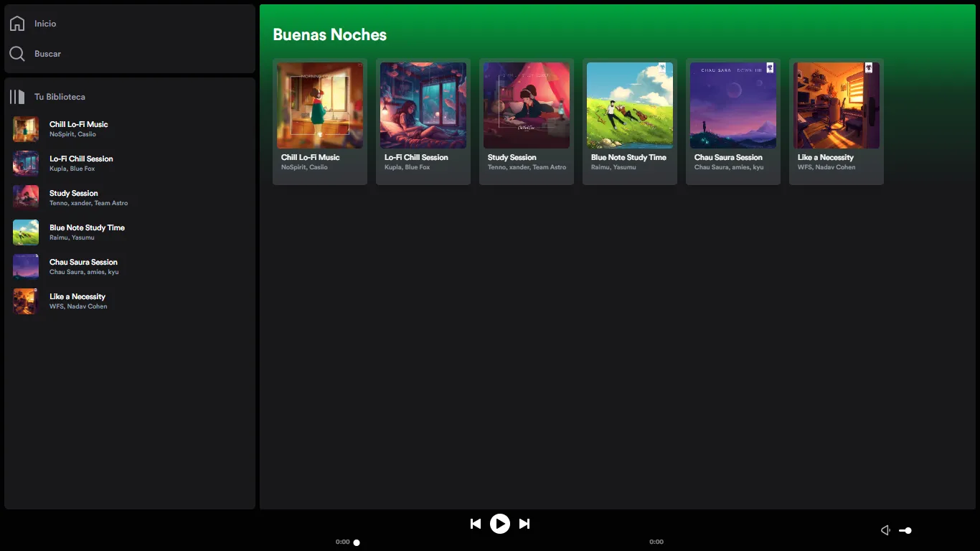Image resolution: width=980 pixels, height=551 pixels.
Task: Click the 'Kupla, Blue Fox' artists text in the card
Action: pyautogui.click(x=407, y=167)
